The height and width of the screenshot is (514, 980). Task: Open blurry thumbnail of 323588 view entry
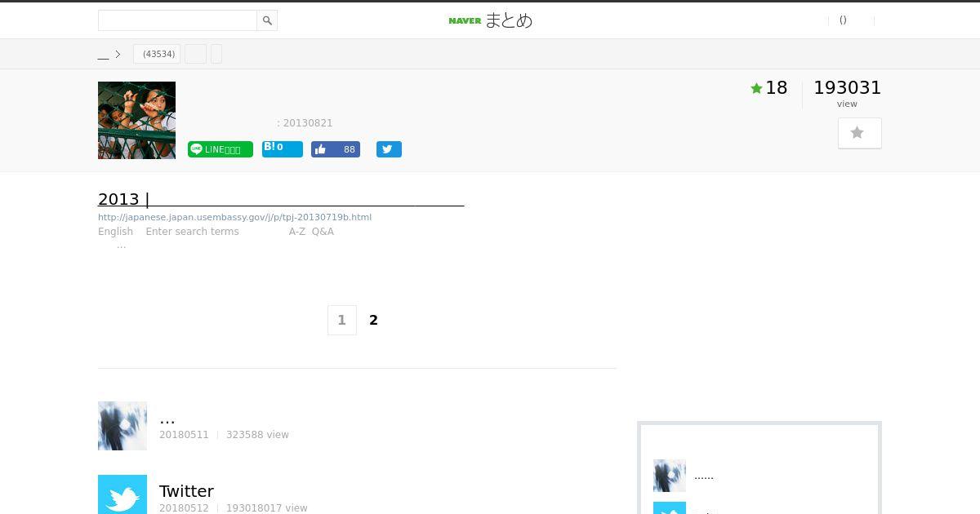coord(122,426)
